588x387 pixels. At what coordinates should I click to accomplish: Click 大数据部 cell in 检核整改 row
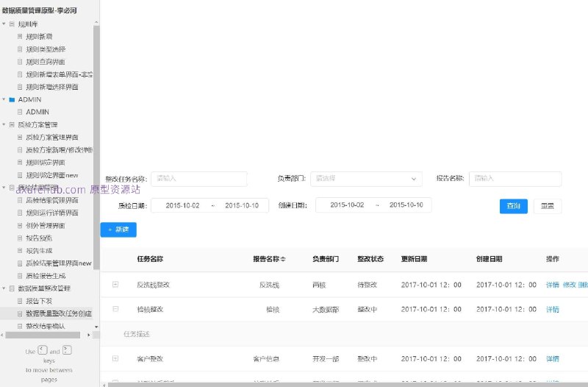(326, 309)
